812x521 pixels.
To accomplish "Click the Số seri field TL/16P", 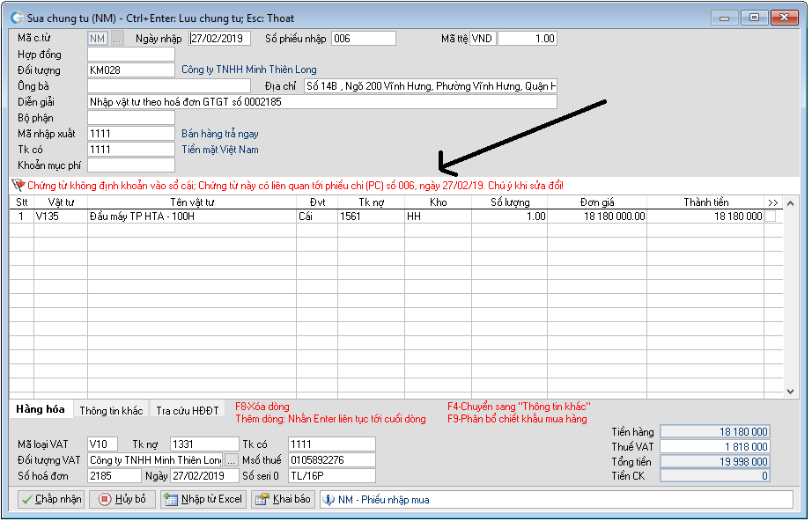I will pyautogui.click(x=332, y=476).
